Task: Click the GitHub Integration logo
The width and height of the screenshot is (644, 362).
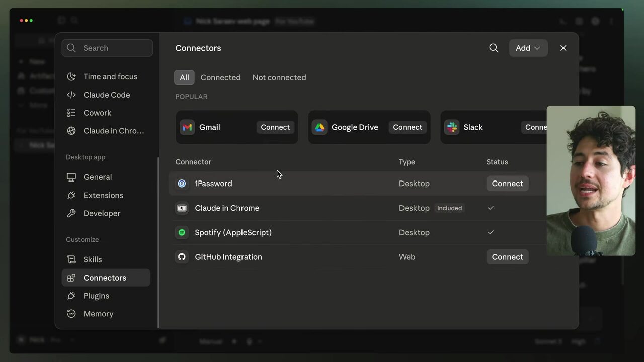Action: pyautogui.click(x=182, y=257)
